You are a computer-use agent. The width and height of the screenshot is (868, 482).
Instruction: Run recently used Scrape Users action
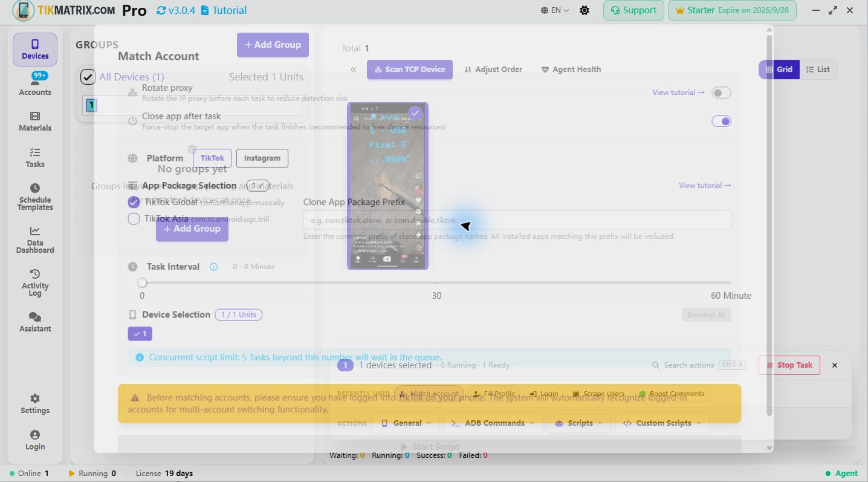(598, 394)
